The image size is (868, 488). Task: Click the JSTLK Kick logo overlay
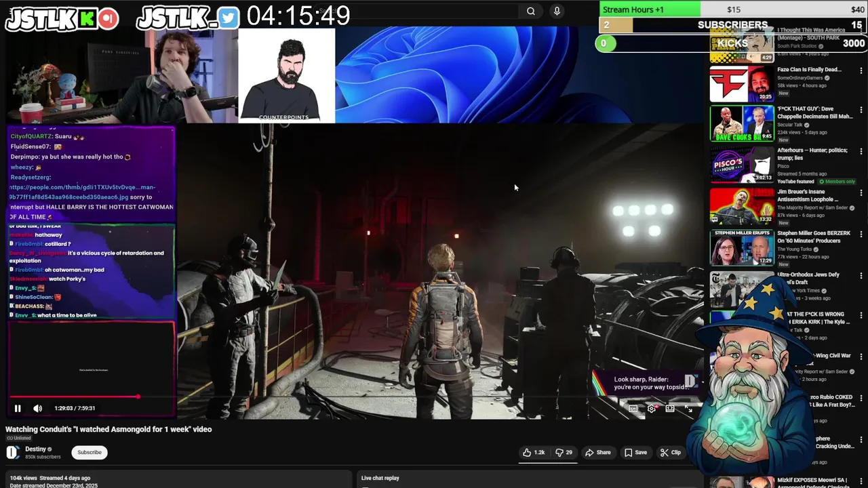coord(62,18)
